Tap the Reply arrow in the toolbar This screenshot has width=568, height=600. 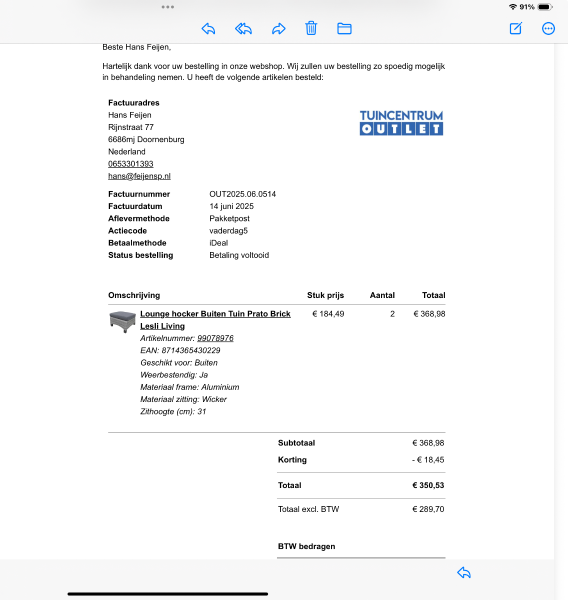pyautogui.click(x=208, y=29)
